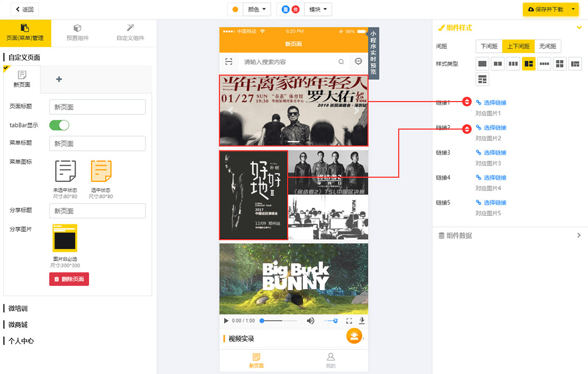Select 无间距 spacing option

[548, 46]
